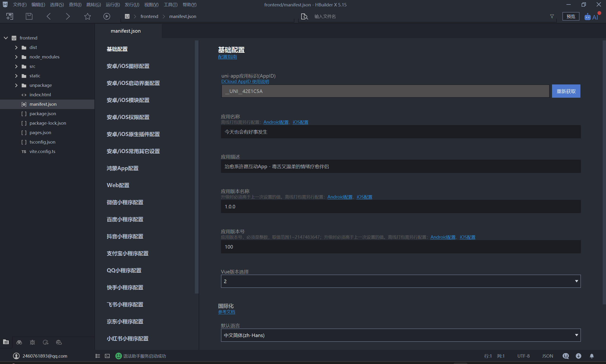Screen dimensions: 606x364
Task: Click the project icon in breadcrumb bar
Action: [127, 16]
